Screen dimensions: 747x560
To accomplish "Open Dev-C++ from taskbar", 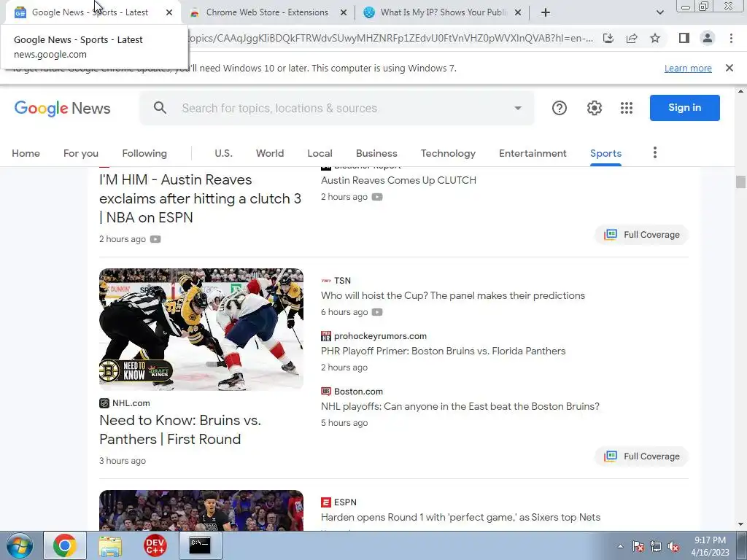I will (155, 545).
